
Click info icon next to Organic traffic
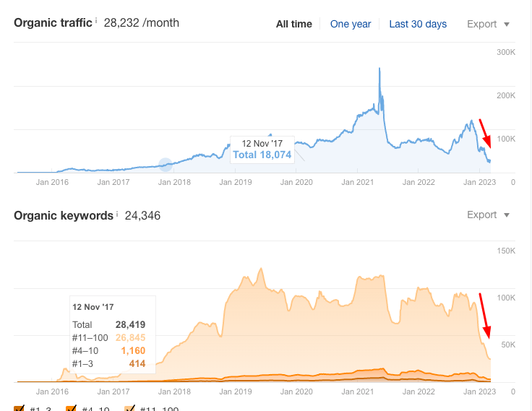[x=96, y=21]
